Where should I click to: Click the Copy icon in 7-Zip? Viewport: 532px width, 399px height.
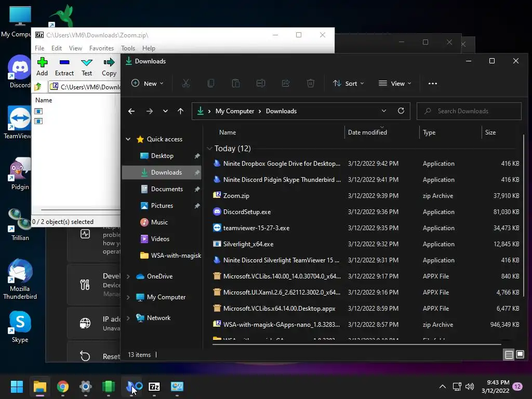coord(109,62)
